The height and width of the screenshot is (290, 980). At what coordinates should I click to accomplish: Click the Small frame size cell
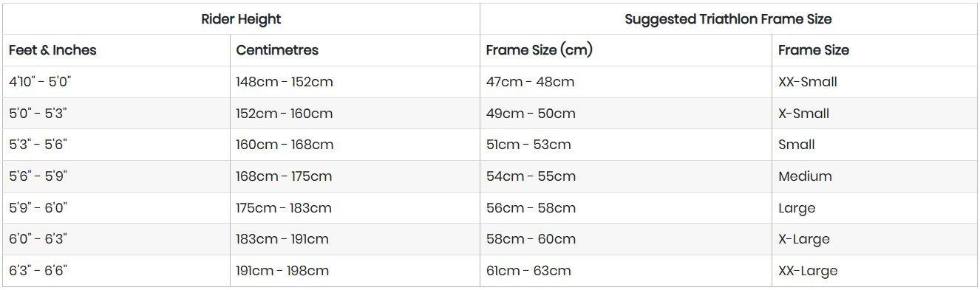[x=875, y=145]
